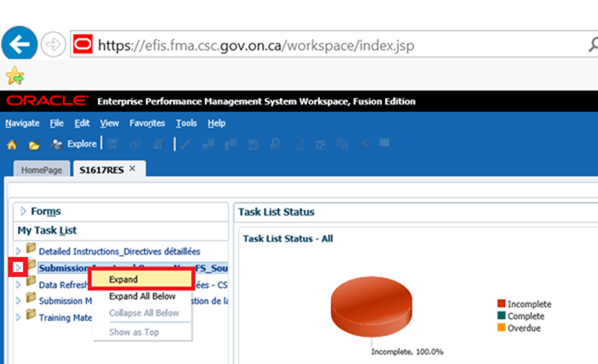Close the S1617RES tab
The height and width of the screenshot is (364, 598).
[x=133, y=169]
